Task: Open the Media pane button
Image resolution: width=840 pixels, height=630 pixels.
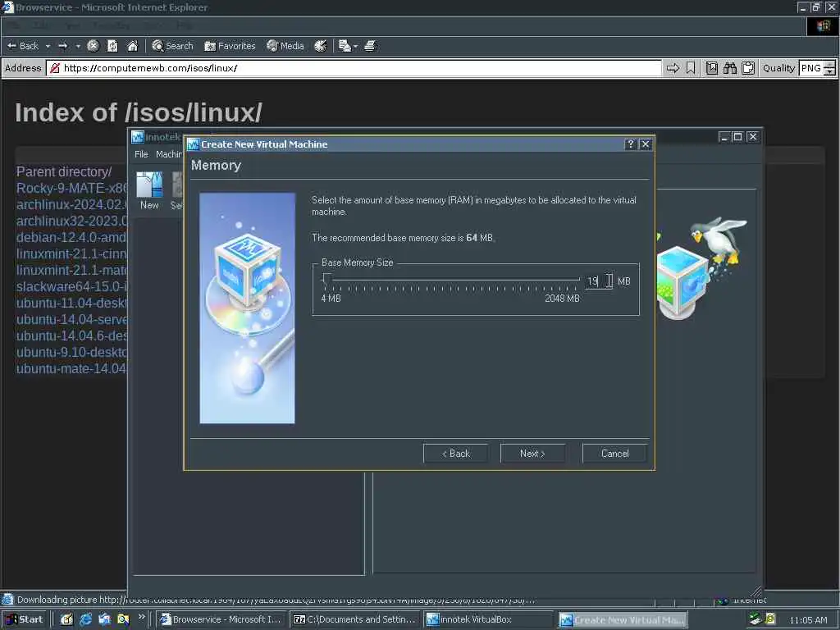Action: pos(285,46)
